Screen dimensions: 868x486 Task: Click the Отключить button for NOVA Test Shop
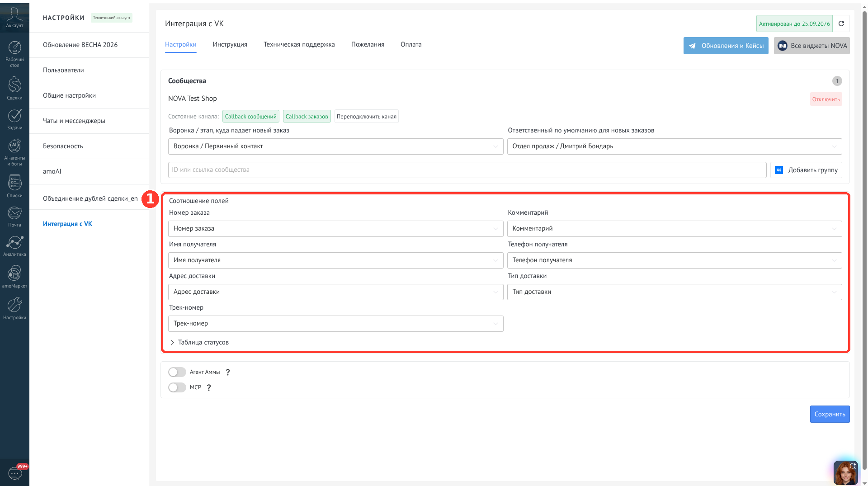point(826,99)
